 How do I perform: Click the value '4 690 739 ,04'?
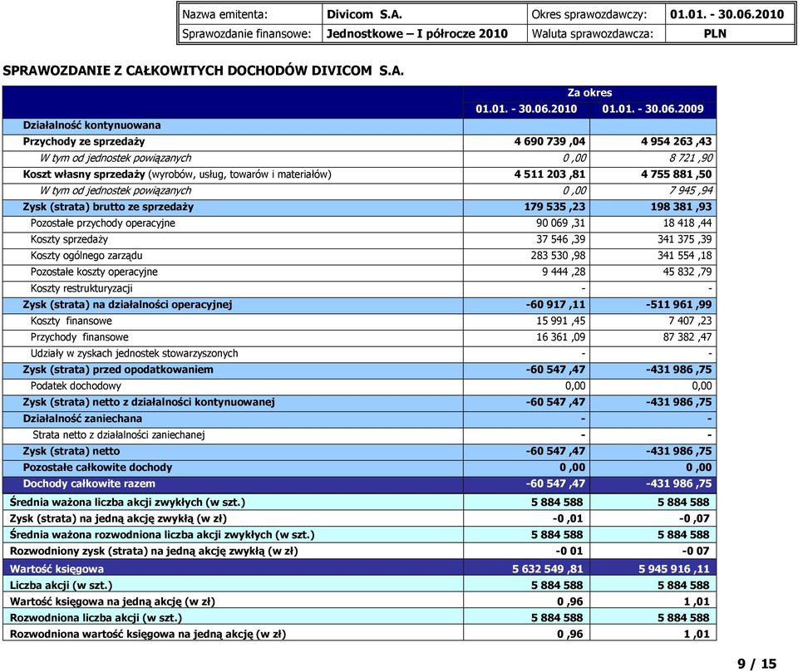[x=549, y=141]
